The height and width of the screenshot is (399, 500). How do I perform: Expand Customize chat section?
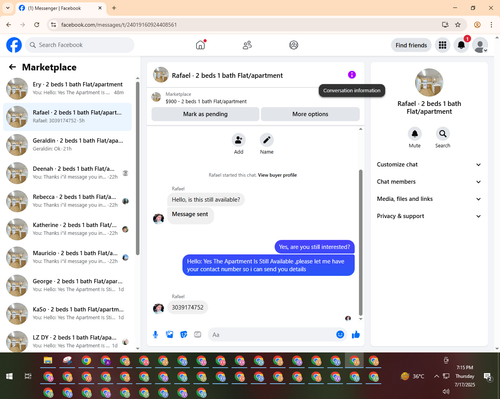coord(429,164)
